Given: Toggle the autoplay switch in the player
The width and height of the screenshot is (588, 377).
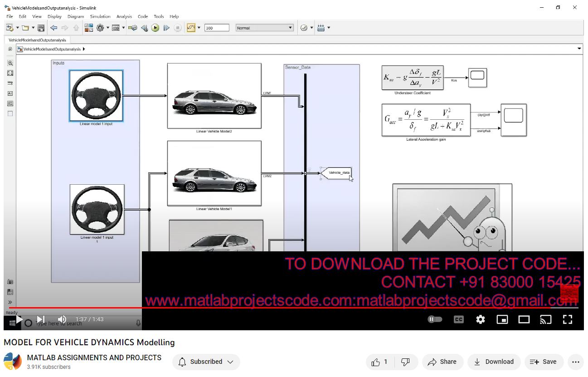Looking at the screenshot, I should click(435, 319).
